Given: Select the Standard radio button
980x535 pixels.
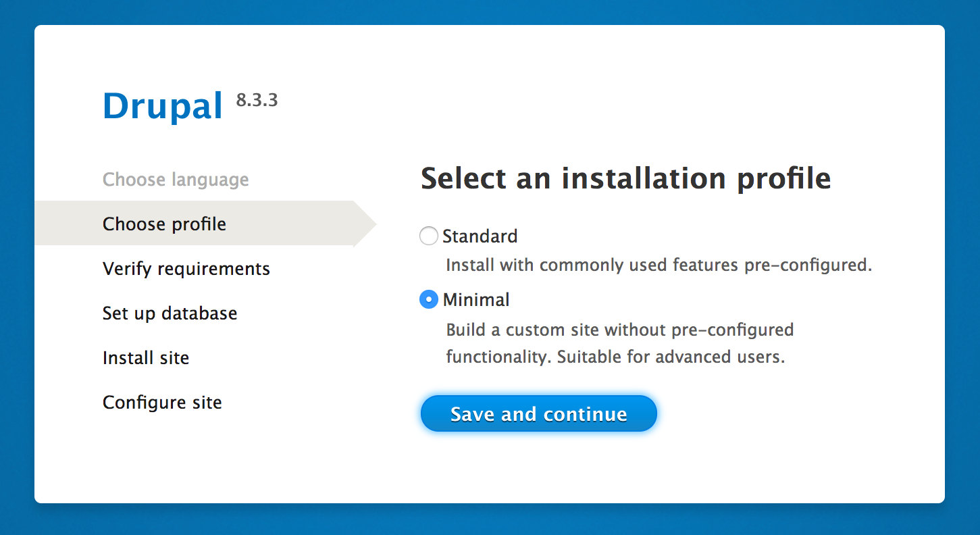Looking at the screenshot, I should [x=429, y=236].
